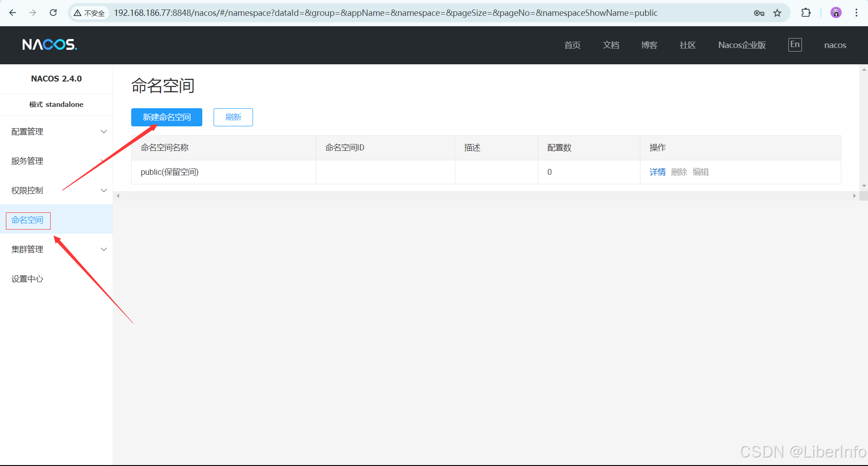Click the NACOS 2.4.0 version label
Screen dimensions: 868x466
[57, 79]
